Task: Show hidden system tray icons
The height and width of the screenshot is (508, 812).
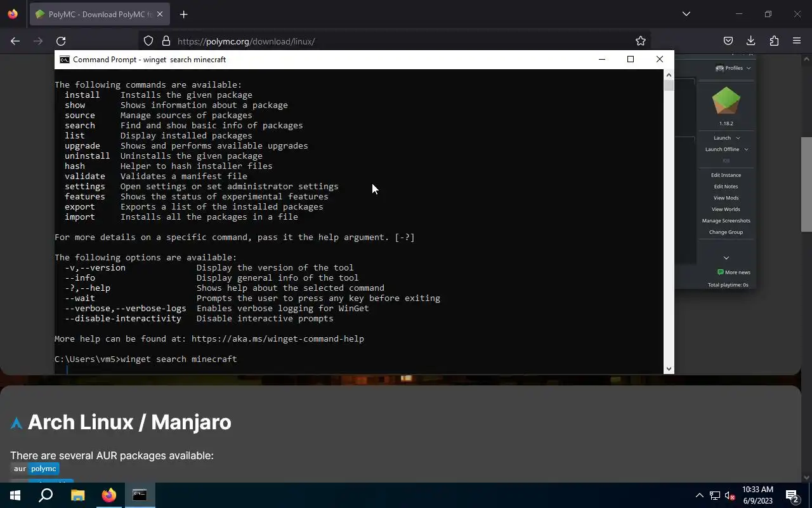Action: point(700,495)
